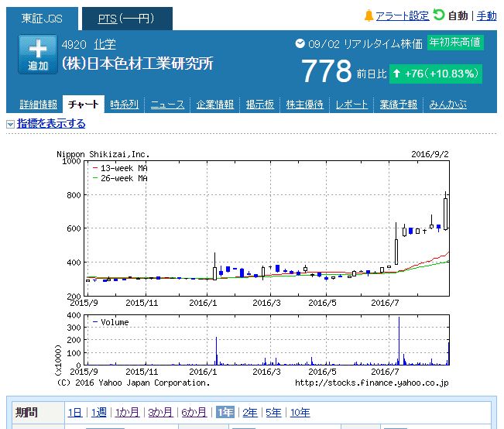504x429 pixels.
Task: Click the up-arrow icon beside +76
Action: [396, 74]
